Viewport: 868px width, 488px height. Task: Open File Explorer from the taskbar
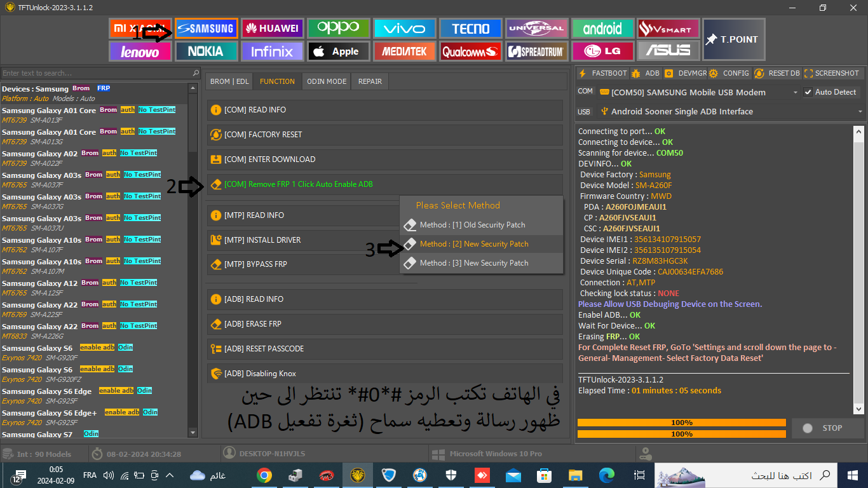tap(576, 475)
